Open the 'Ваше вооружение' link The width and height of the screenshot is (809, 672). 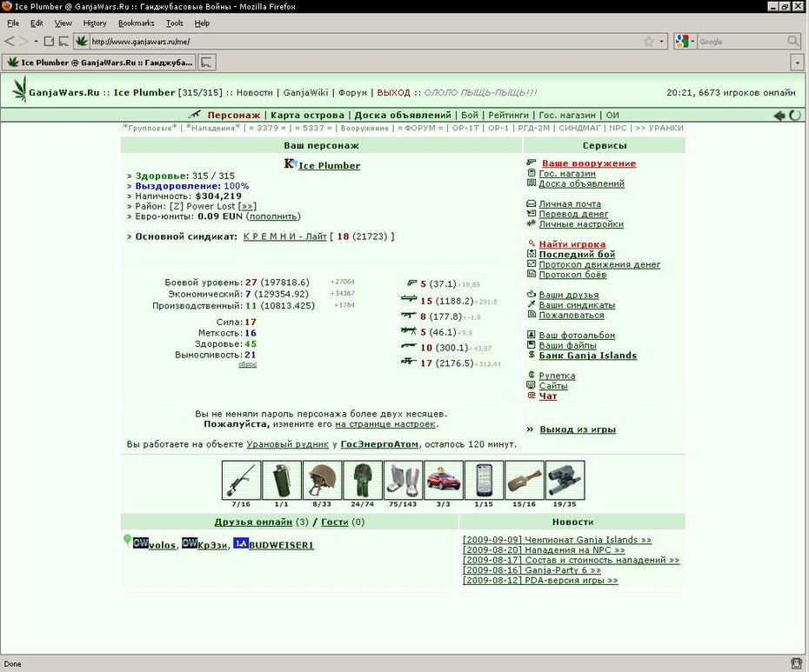(x=589, y=163)
